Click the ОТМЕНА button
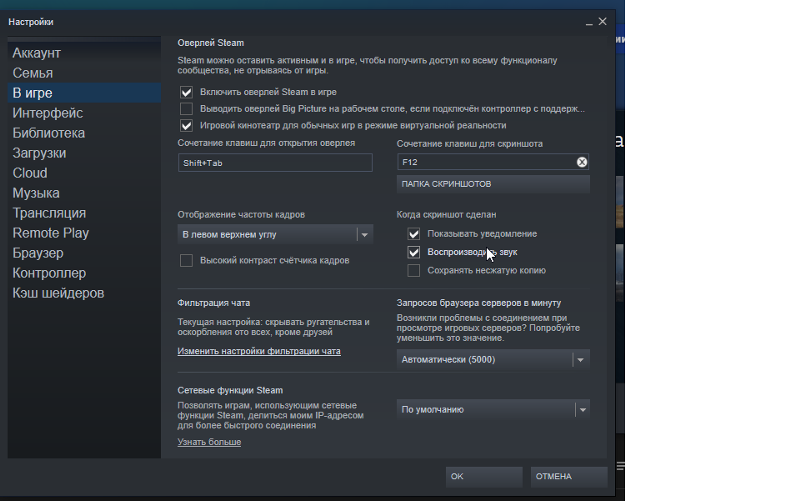The image size is (800, 501). coord(569,477)
